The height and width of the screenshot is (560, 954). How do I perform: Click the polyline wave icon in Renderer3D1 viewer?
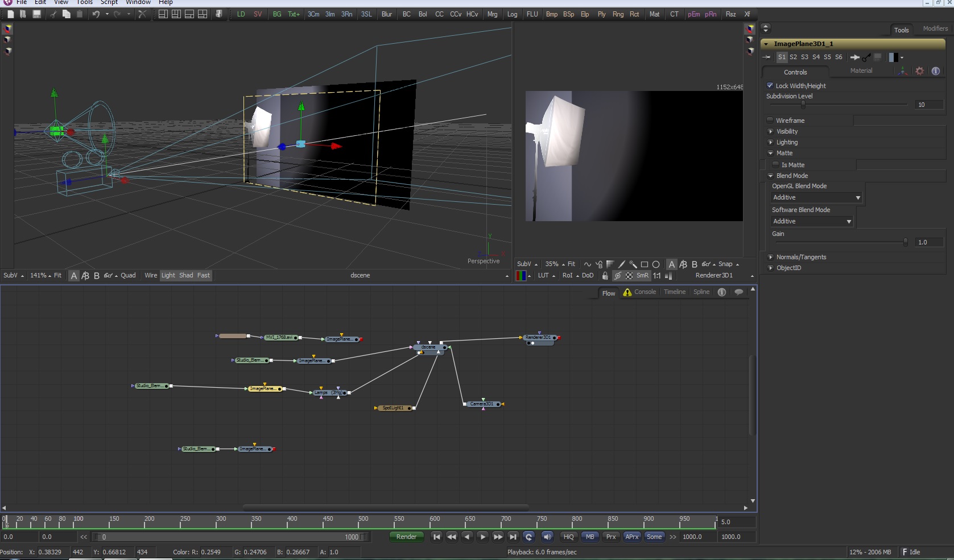pyautogui.click(x=588, y=264)
